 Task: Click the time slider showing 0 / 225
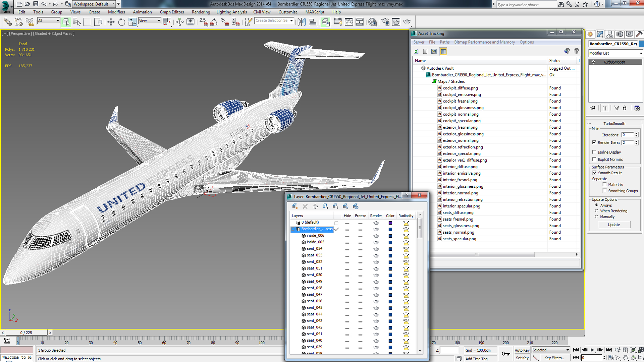pyautogui.click(x=26, y=333)
